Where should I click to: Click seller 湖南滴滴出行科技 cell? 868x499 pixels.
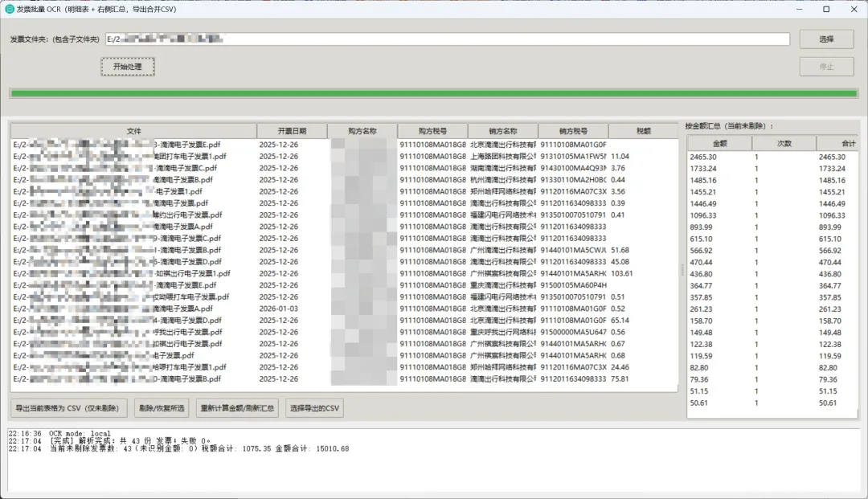click(x=502, y=168)
